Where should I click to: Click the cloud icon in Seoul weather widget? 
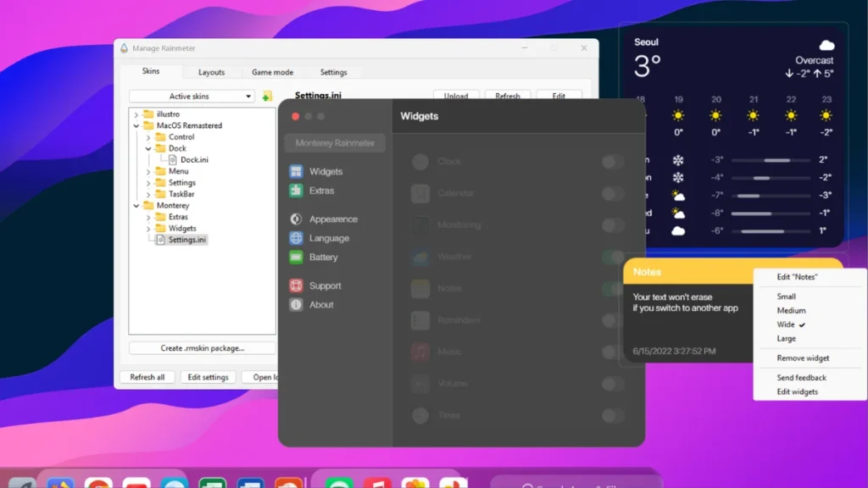826,45
